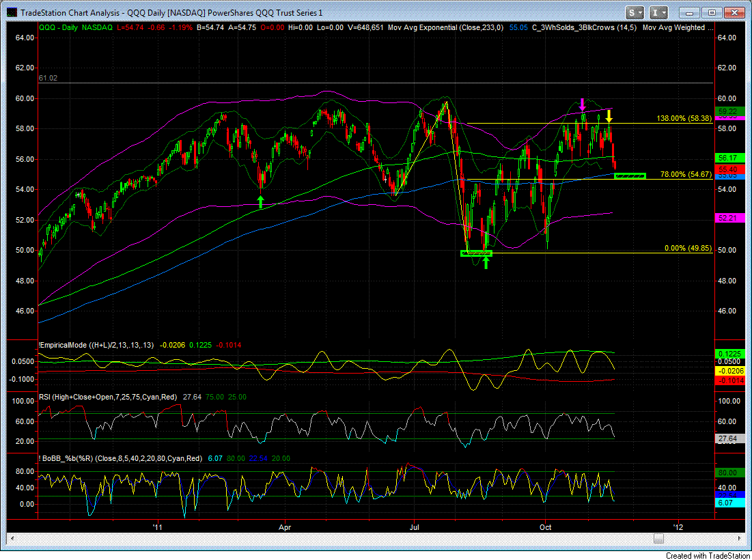Select the 'RSI (High+Close+Open,7,25,75,Cyan,Red)' label
The height and width of the screenshot is (560, 752).
(x=108, y=397)
